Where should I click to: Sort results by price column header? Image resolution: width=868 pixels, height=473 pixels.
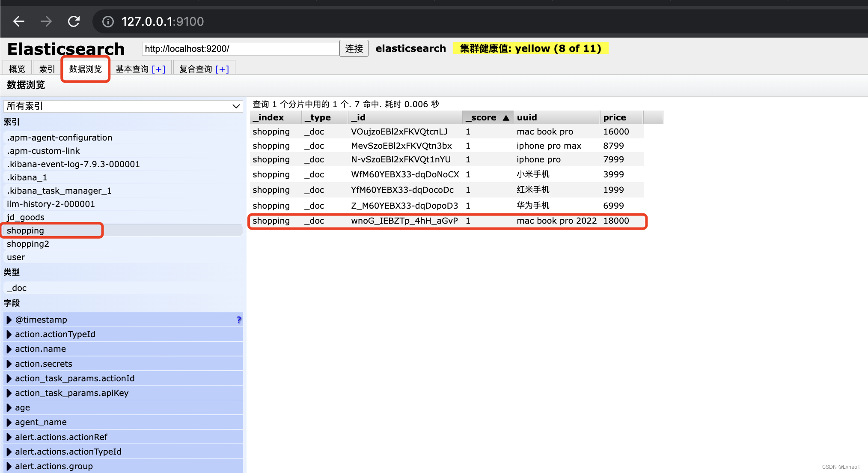point(621,117)
